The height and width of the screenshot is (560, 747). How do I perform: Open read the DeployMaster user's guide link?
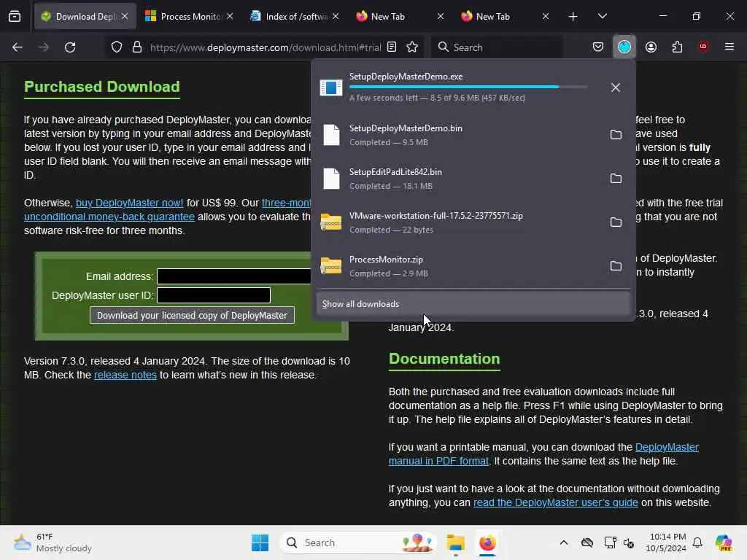click(x=555, y=503)
